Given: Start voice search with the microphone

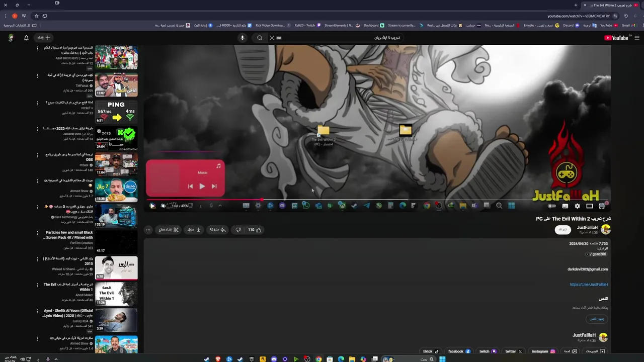Looking at the screenshot, I should [x=242, y=38].
